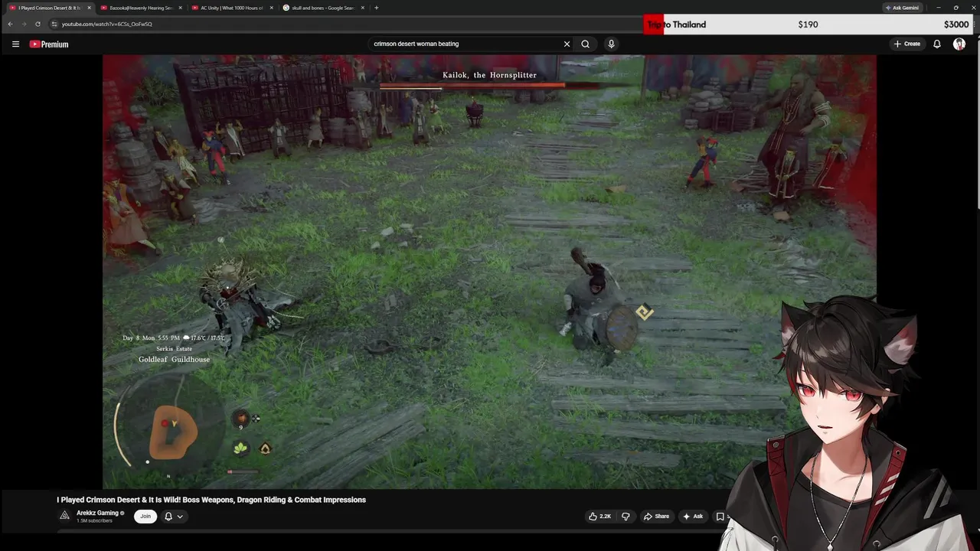Open subscription notification bell dropdown
980x551 pixels.
(174, 517)
